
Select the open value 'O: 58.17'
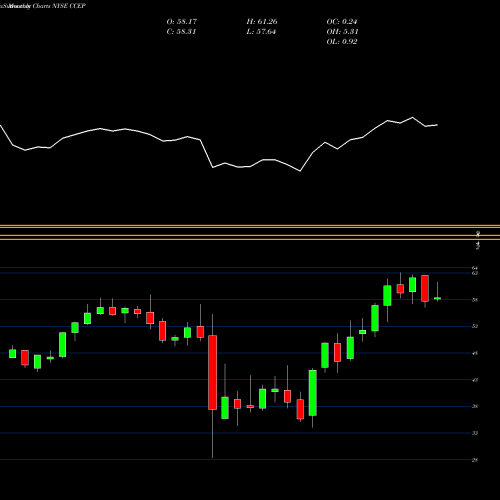pos(182,22)
